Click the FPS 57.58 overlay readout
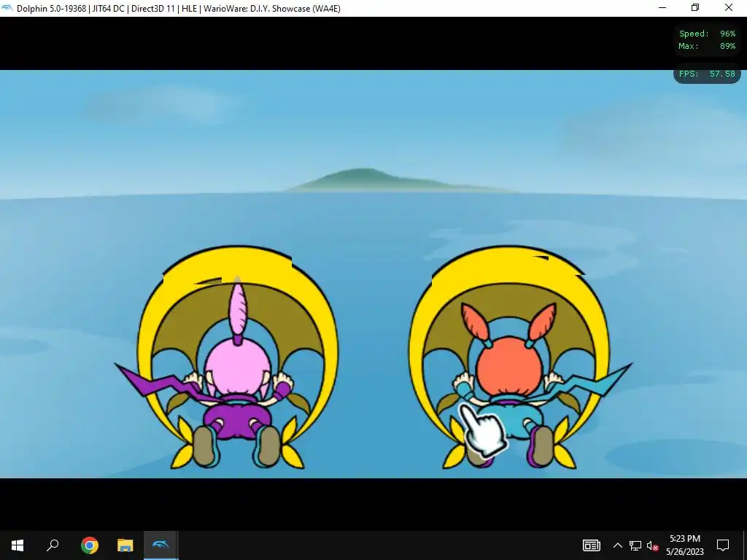This screenshot has height=560, width=747. 707,74
